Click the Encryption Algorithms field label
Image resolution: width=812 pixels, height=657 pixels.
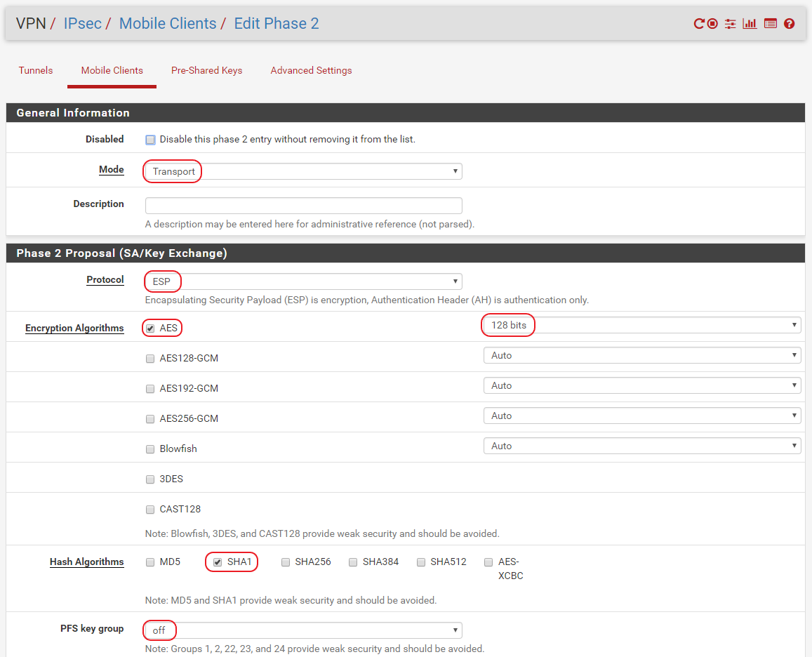pos(74,328)
